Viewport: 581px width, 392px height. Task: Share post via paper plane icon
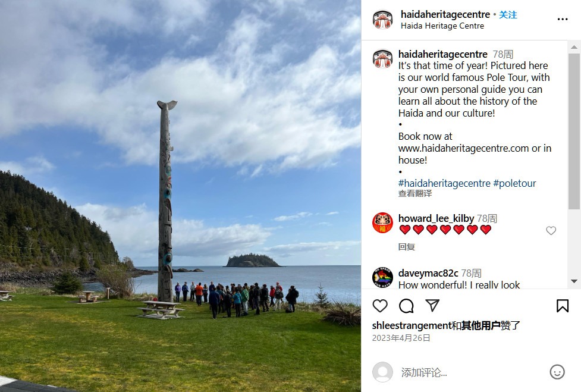pyautogui.click(x=432, y=305)
